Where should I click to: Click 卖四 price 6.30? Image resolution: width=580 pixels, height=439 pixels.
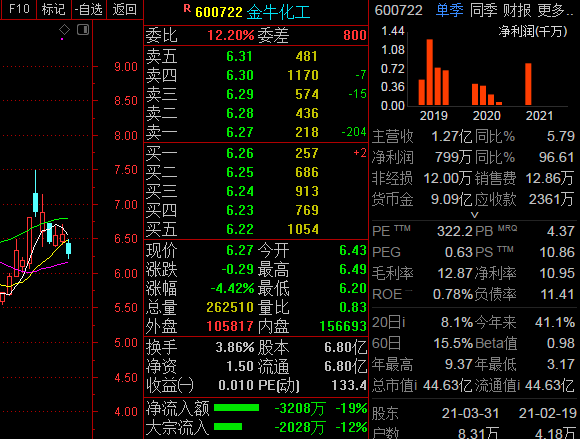240,75
